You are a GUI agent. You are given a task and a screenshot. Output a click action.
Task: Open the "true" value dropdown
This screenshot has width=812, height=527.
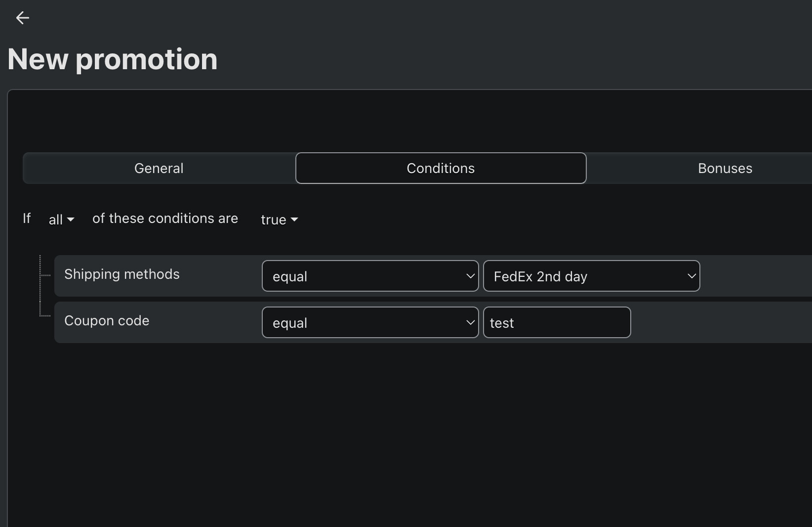coord(279,220)
